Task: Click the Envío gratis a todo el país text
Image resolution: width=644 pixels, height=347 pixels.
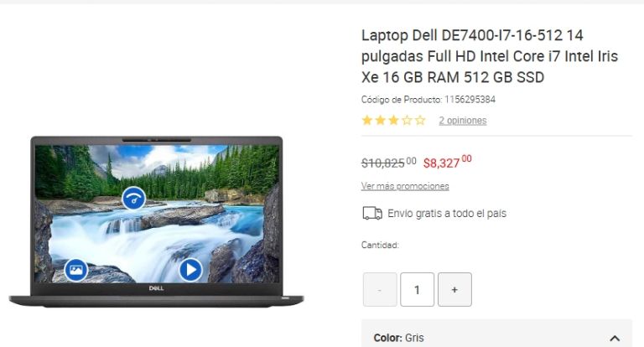Action: tap(447, 214)
